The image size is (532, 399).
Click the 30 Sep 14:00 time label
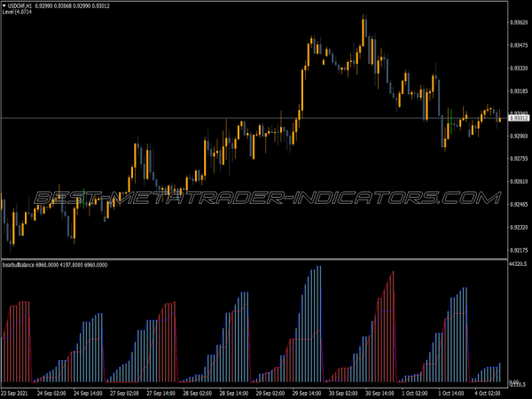tap(380, 393)
